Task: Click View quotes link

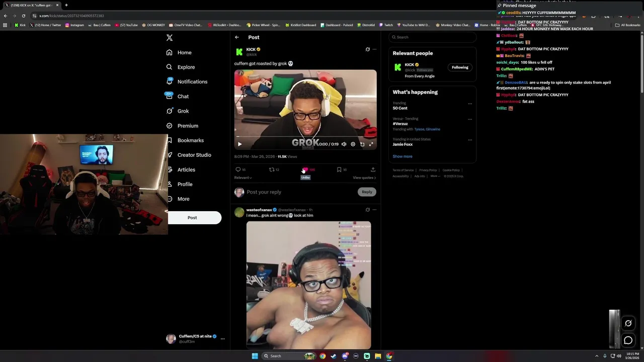Action: 364,177
